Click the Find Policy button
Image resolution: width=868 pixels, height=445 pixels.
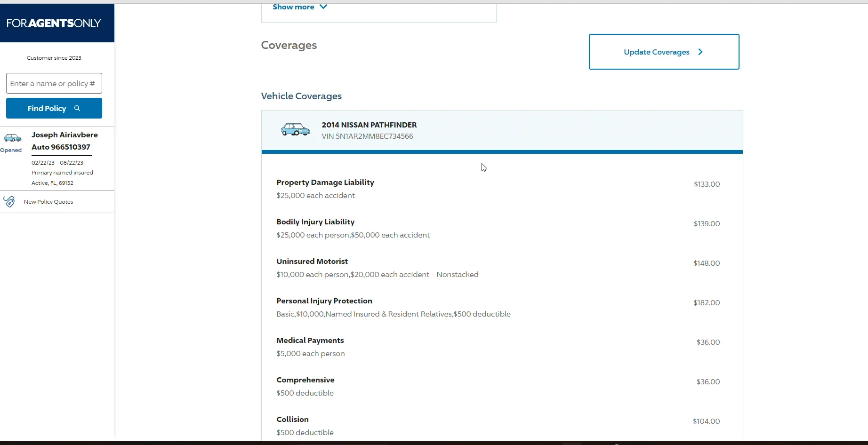click(54, 108)
